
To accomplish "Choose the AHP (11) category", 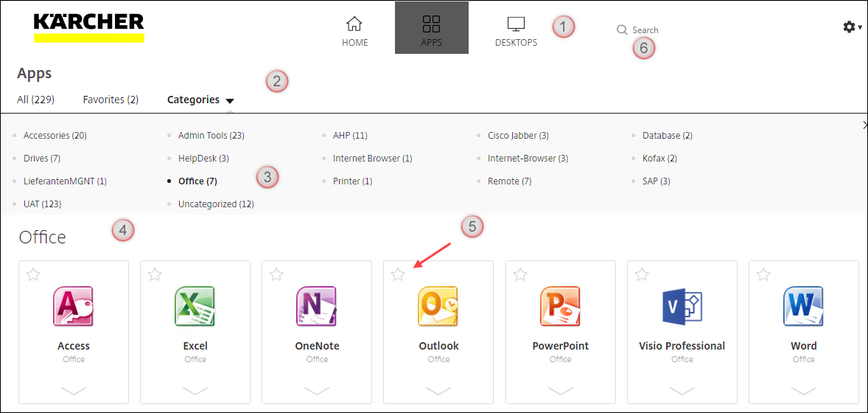I will coord(351,135).
